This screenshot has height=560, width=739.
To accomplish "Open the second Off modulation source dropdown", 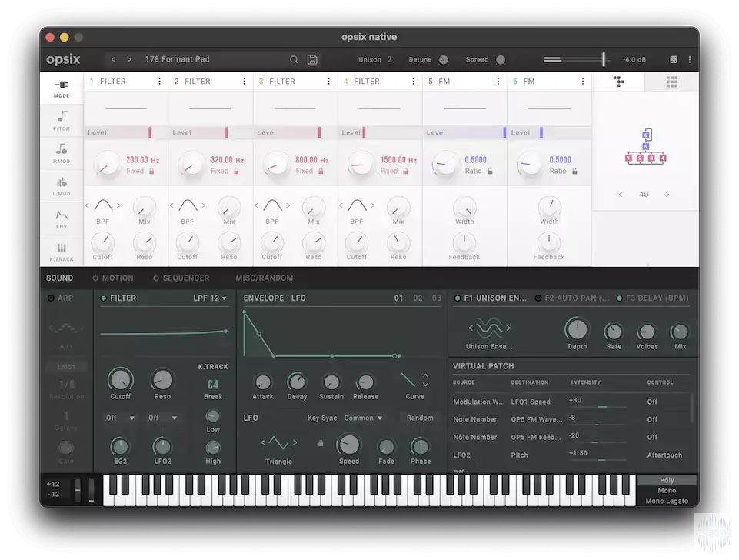I will [x=162, y=418].
